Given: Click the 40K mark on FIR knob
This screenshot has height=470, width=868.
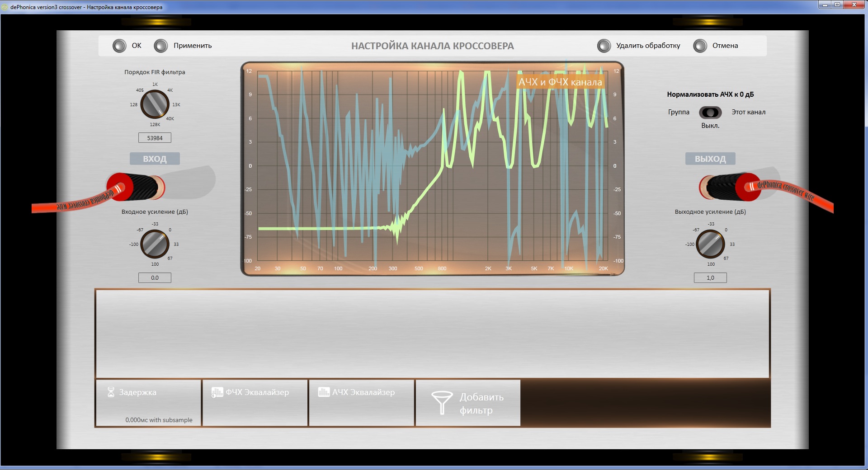Looking at the screenshot, I should tap(170, 118).
